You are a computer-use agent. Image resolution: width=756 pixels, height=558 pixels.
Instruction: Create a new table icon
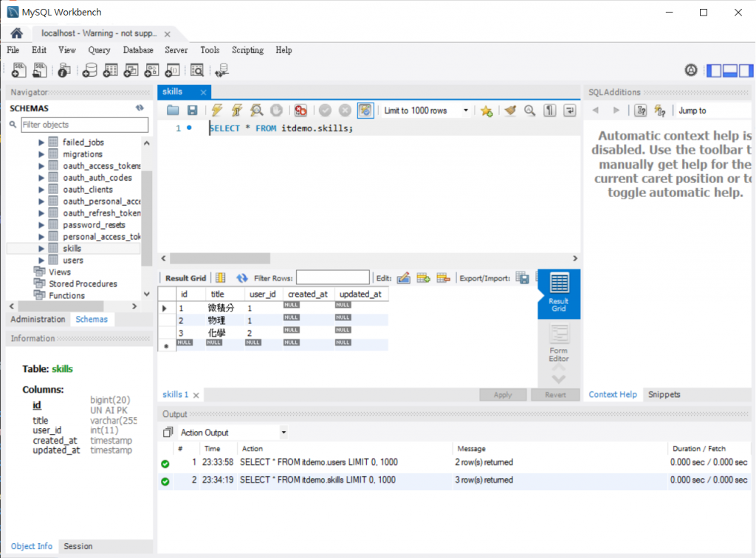pyautogui.click(x=111, y=70)
